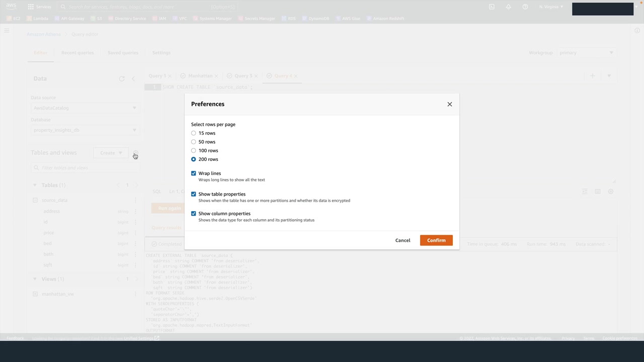
Task: Open the S3 shortcut
Action: pyautogui.click(x=96, y=19)
